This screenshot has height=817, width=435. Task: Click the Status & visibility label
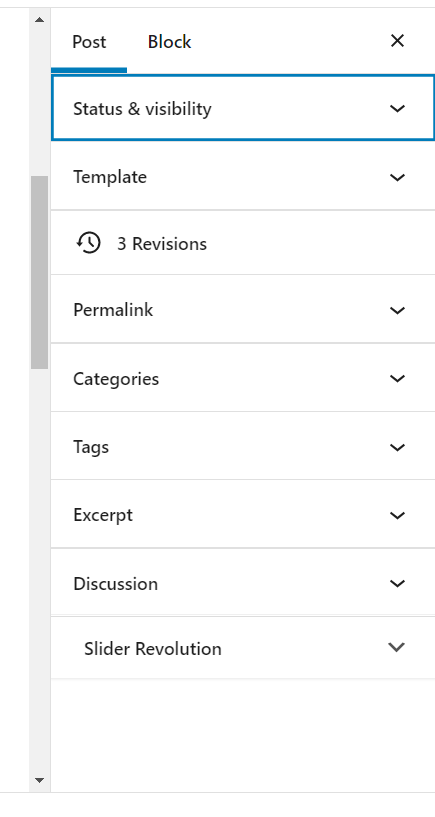click(x=142, y=109)
